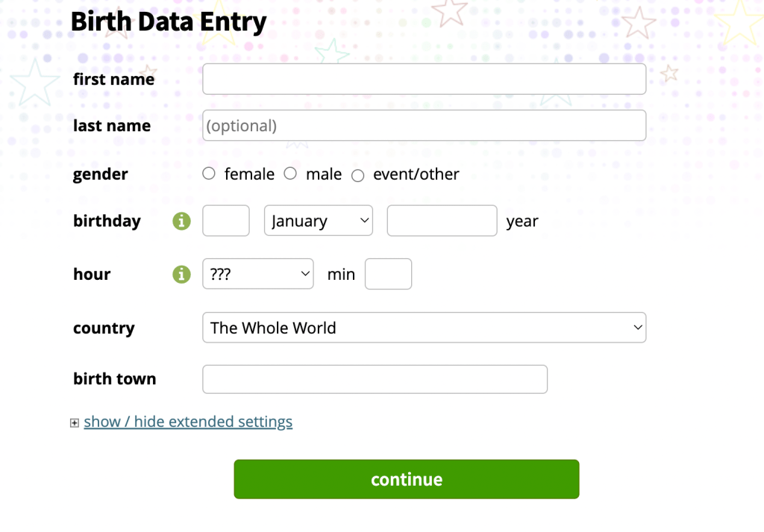Select the male gender radio button
Image resolution: width=764 pixels, height=532 pixels.
290,174
